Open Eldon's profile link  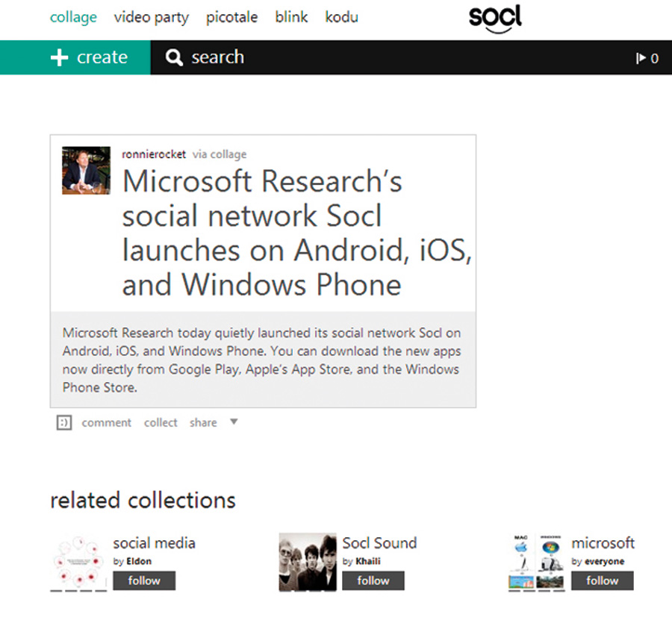click(x=139, y=561)
